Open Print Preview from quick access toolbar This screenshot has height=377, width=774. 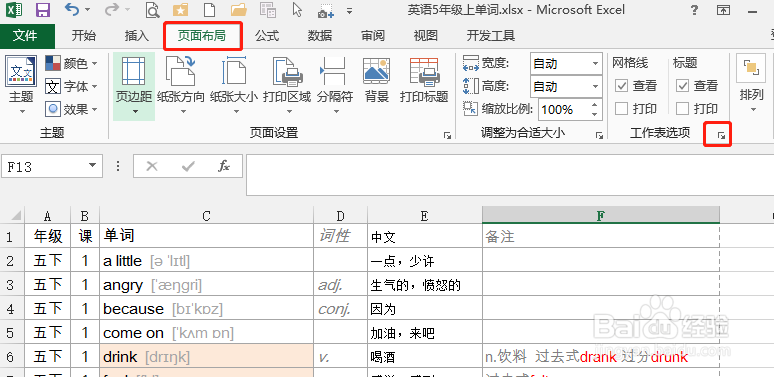click(154, 10)
